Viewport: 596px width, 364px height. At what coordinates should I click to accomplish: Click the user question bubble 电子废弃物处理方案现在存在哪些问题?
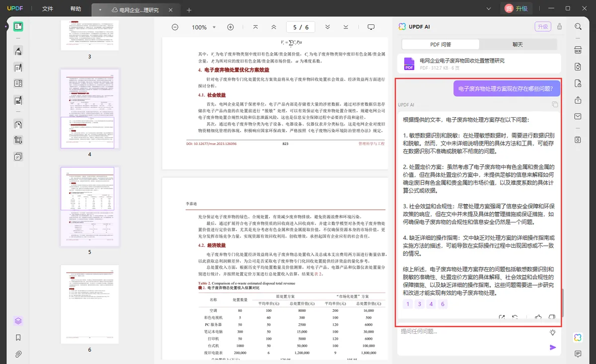pos(507,89)
